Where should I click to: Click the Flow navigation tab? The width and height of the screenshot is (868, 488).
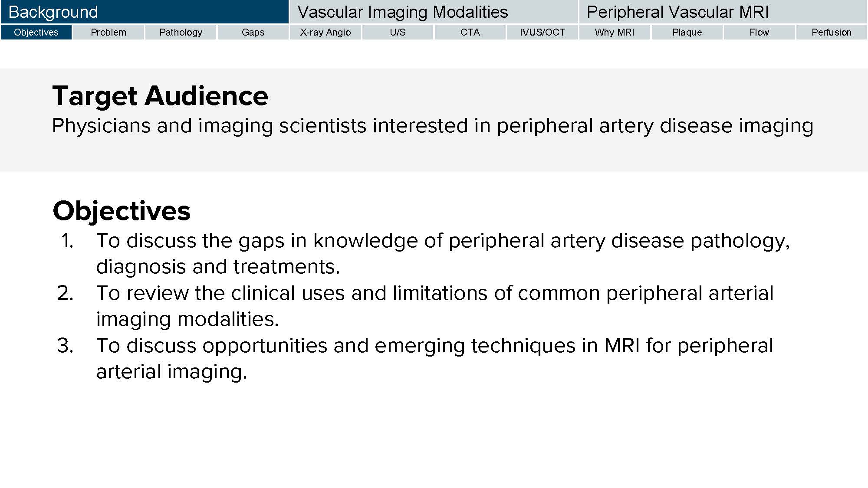tap(759, 33)
